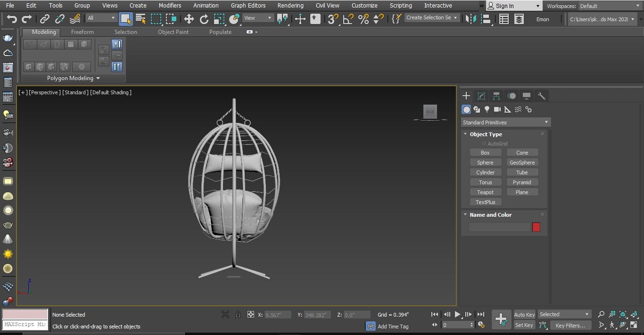The width and height of the screenshot is (644, 335).
Task: Toggle Auto Key animation mode
Action: pos(524,314)
